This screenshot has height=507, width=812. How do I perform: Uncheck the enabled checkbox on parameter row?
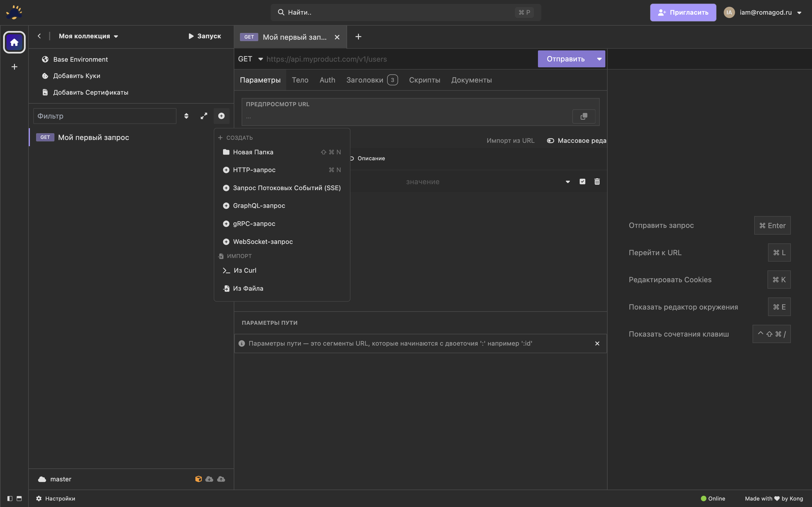[x=582, y=181]
